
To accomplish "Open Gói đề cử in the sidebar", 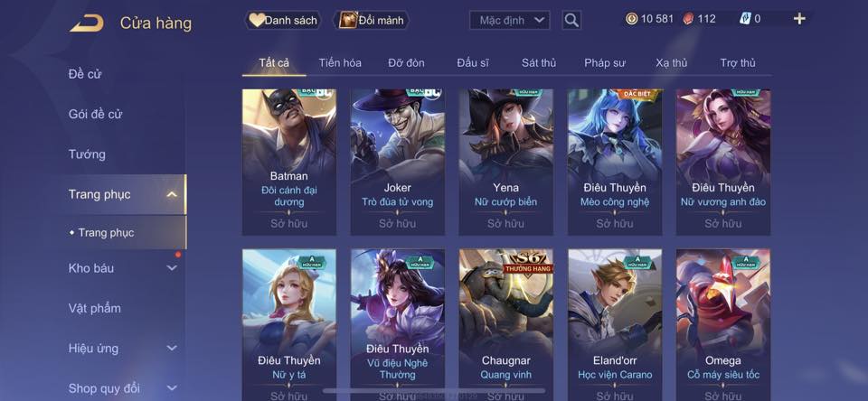I will 95,114.
